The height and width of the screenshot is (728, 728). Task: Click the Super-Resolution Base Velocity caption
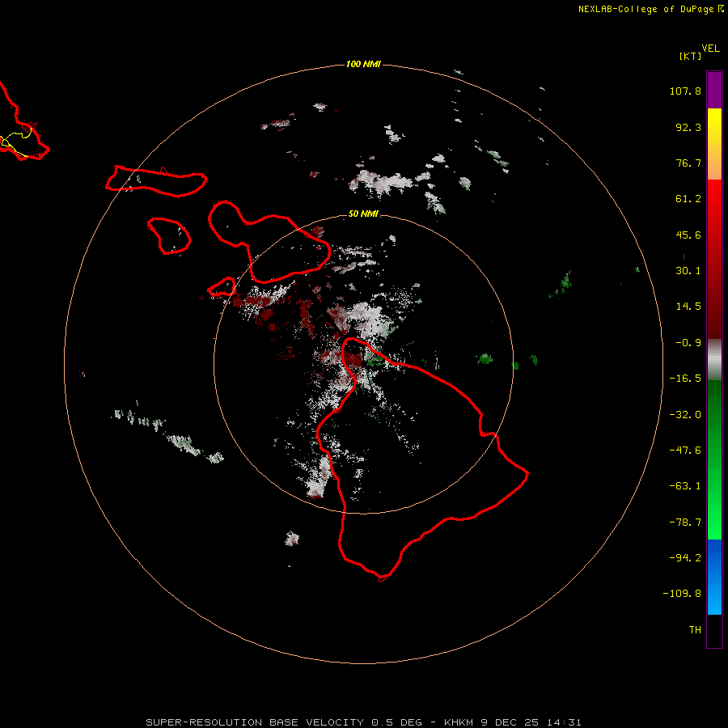coord(363,722)
